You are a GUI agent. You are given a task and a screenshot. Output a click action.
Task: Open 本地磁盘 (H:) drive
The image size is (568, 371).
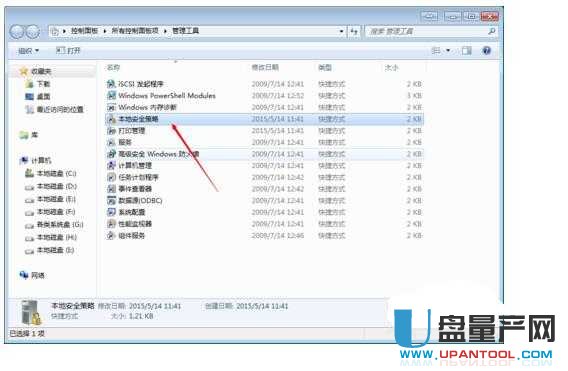click(x=57, y=237)
